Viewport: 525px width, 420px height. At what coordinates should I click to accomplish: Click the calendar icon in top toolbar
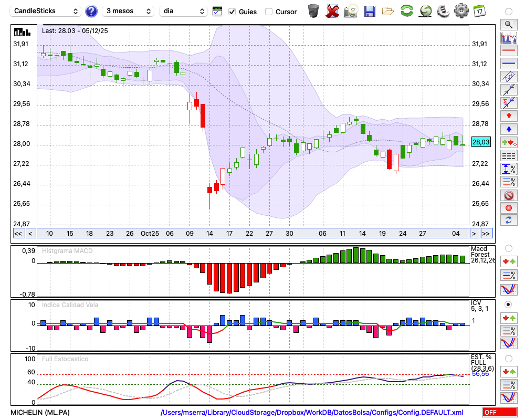(479, 11)
